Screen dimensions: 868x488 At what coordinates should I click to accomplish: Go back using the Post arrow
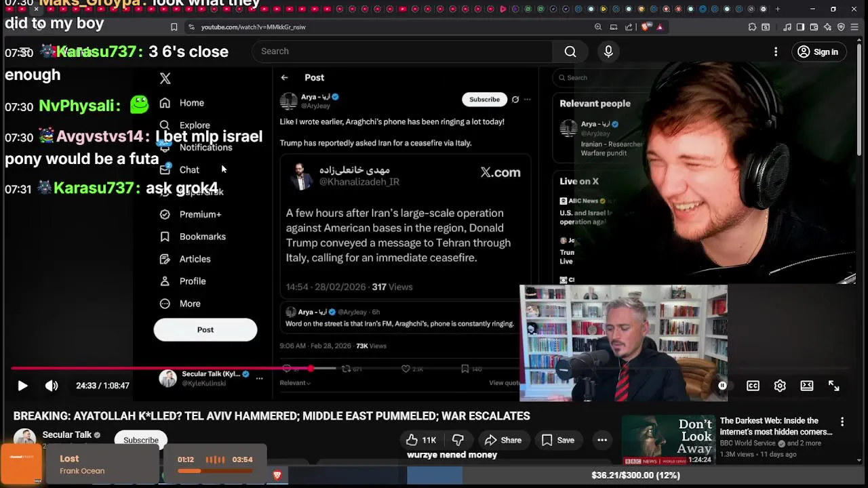pos(285,77)
